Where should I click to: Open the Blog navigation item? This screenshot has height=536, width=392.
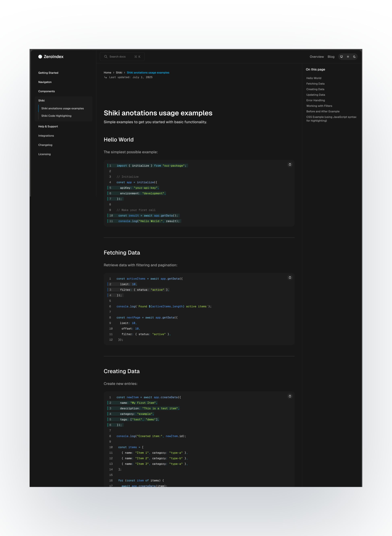click(331, 56)
